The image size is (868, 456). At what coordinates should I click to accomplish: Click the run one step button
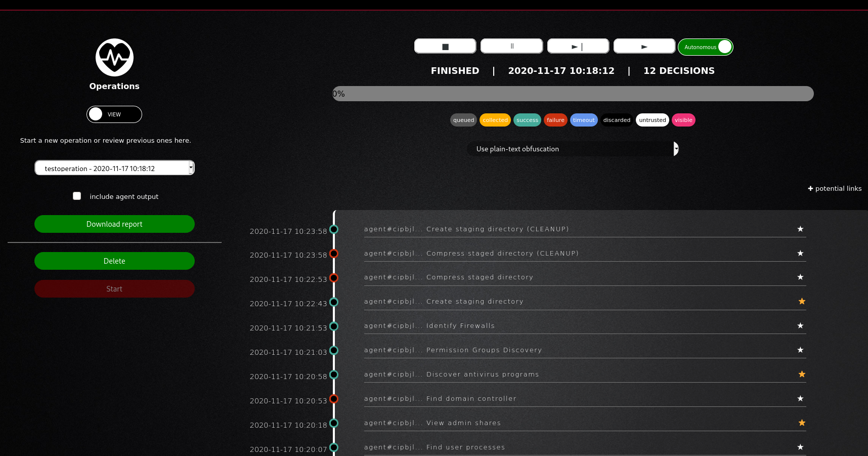coord(578,47)
